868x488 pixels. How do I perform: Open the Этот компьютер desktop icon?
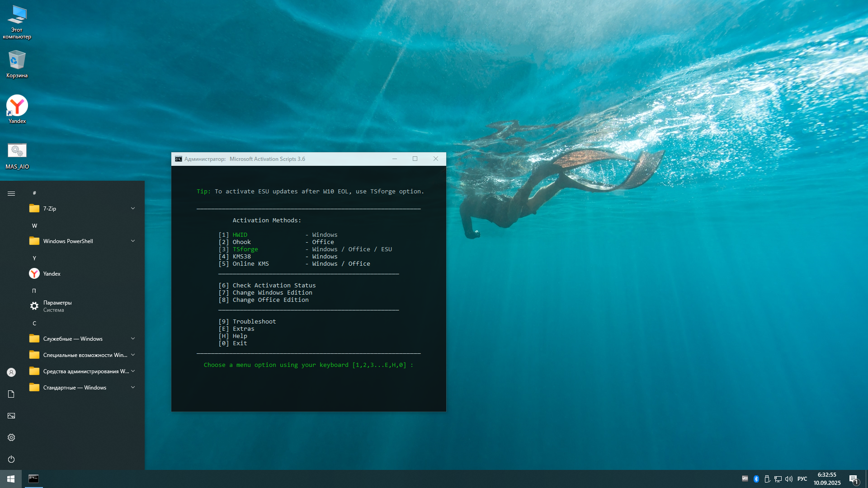[17, 22]
